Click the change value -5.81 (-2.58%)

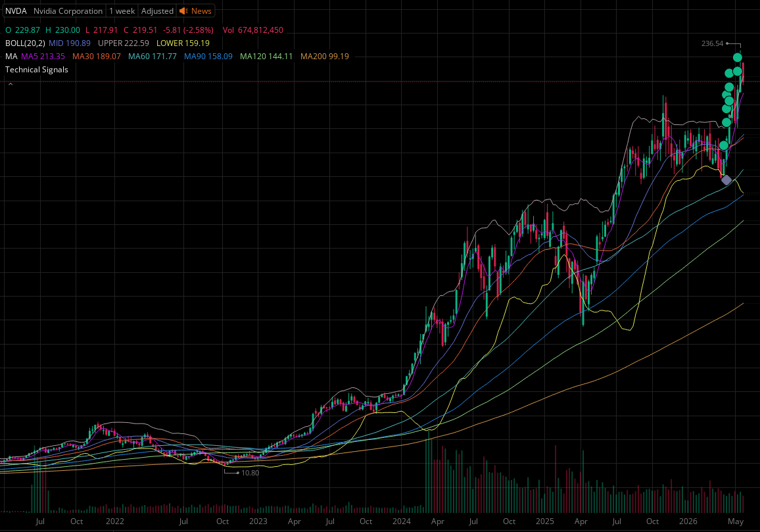(188, 30)
